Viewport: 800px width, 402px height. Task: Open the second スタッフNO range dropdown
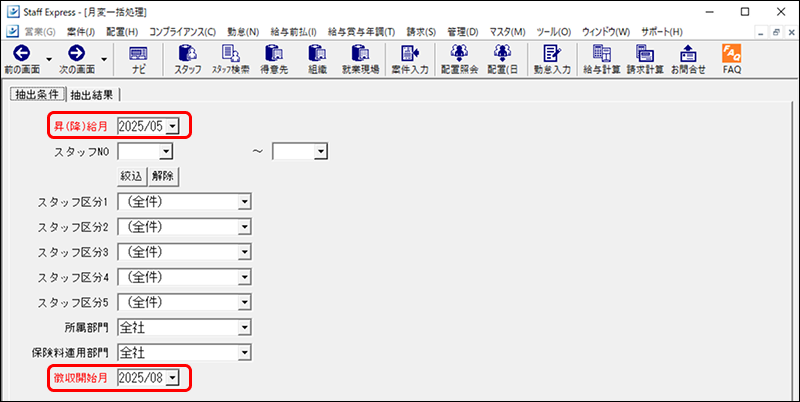pos(320,152)
